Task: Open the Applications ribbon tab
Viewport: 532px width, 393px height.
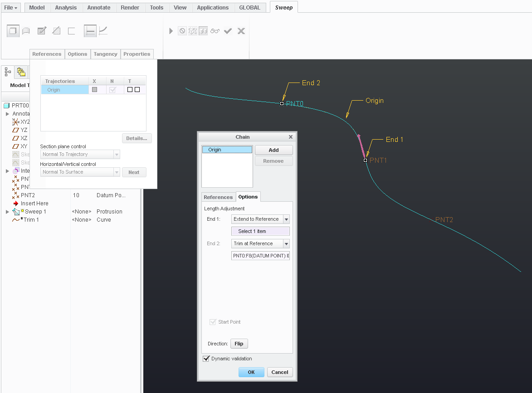Action: point(213,7)
